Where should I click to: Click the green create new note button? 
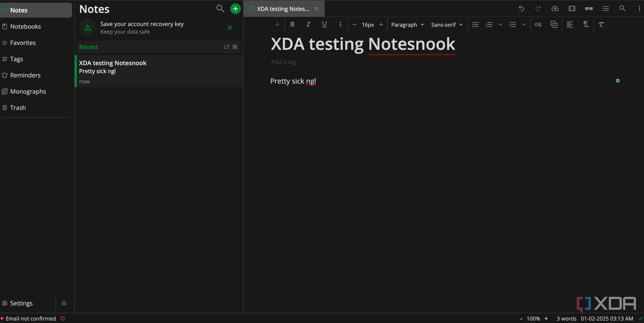(235, 9)
